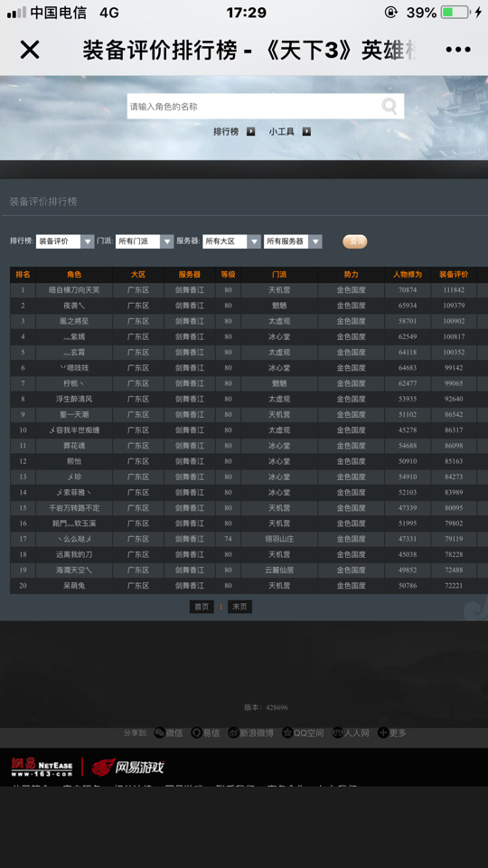Open the 装备评价 ranking type dropdown
The width and height of the screenshot is (488, 868).
click(65, 241)
